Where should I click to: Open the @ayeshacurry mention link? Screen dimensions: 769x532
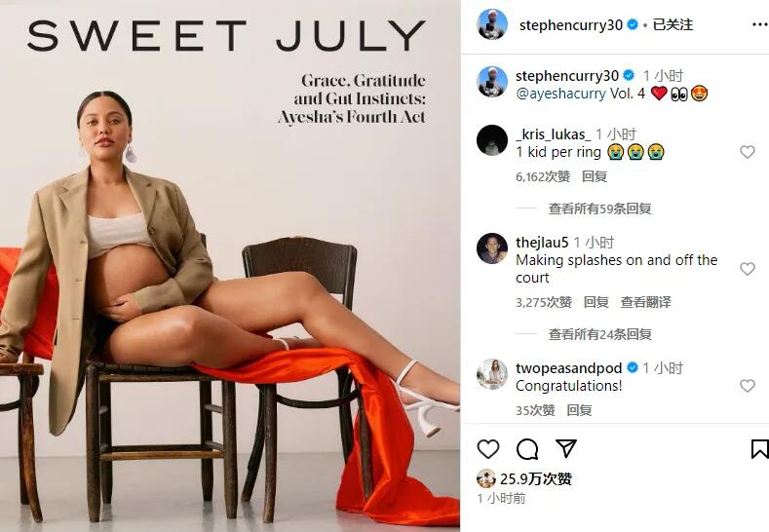click(x=560, y=94)
